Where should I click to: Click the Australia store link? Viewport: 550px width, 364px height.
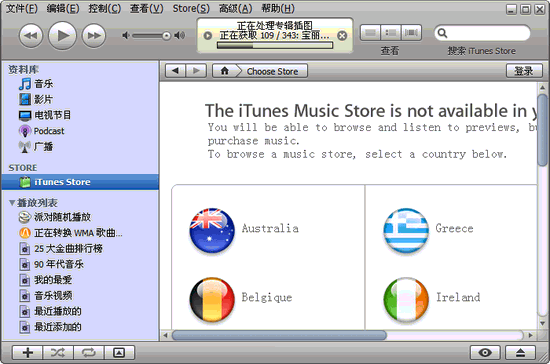point(270,228)
